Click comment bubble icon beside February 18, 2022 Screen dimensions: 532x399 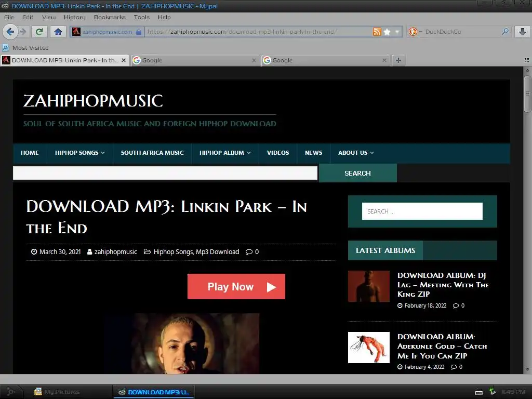(456, 305)
